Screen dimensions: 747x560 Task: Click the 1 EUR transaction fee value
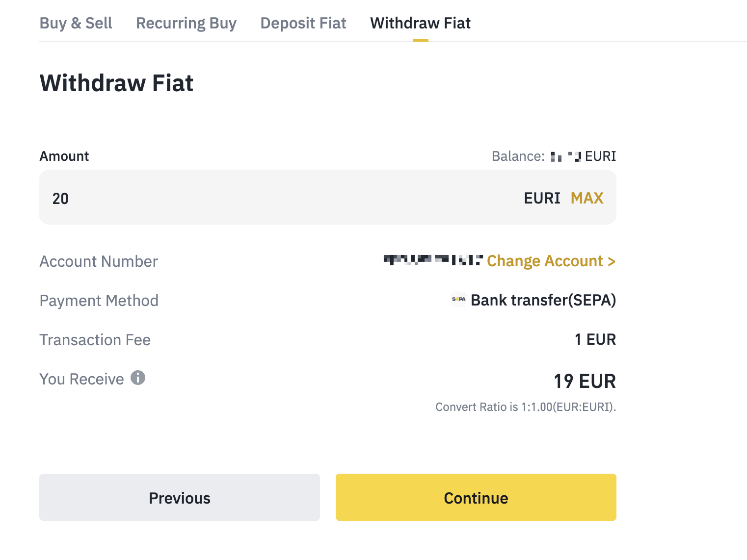(595, 339)
